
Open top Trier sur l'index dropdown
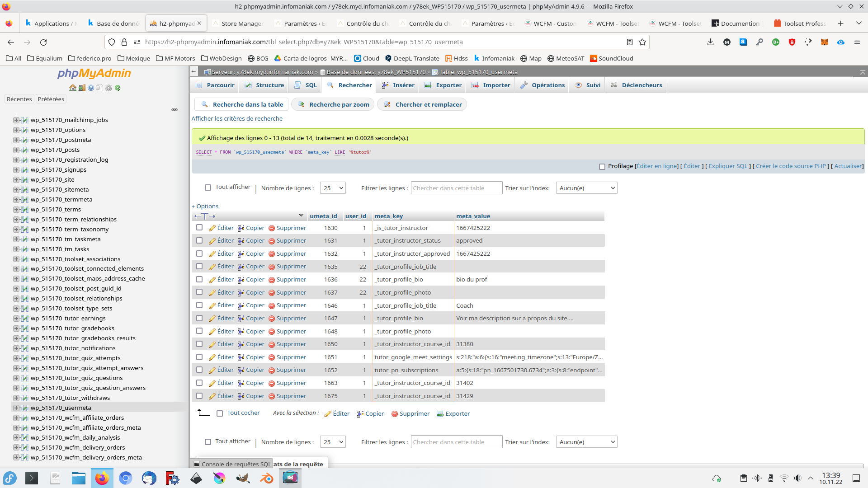586,188
